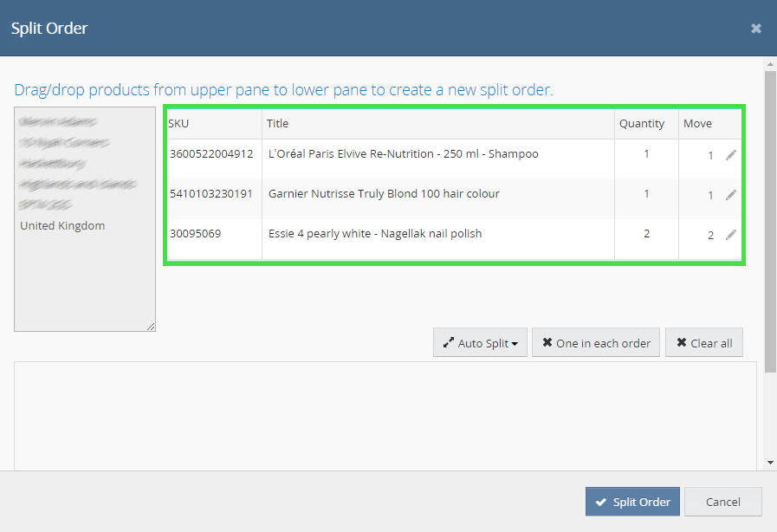The height and width of the screenshot is (532, 777).
Task: Confirm with the Split Order button
Action: pyautogui.click(x=632, y=502)
